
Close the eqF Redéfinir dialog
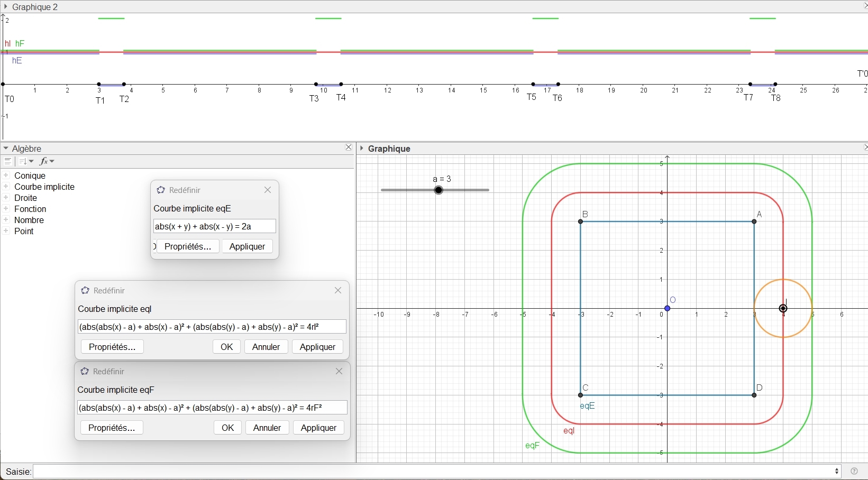(x=339, y=372)
